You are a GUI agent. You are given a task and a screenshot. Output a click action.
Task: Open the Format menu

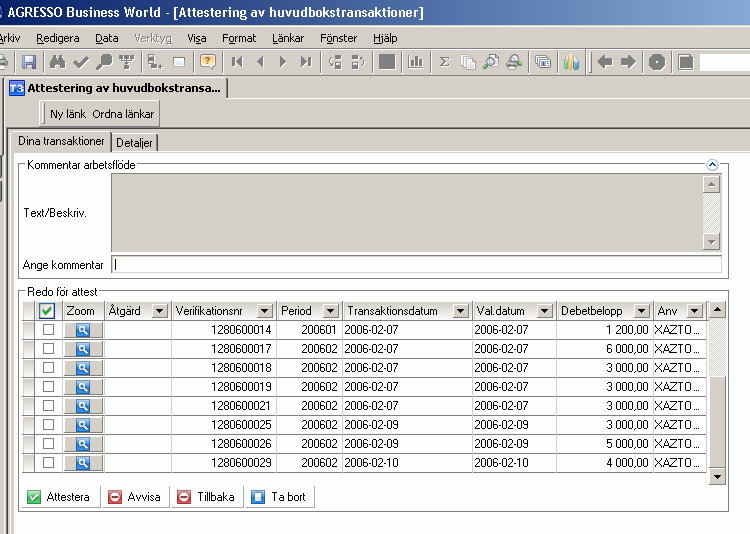pos(239,38)
